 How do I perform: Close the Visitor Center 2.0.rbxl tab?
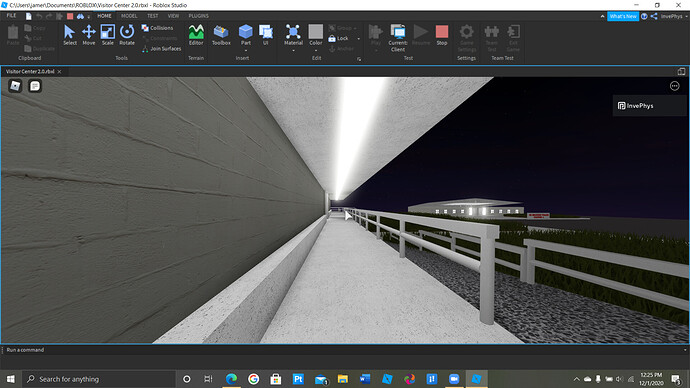tap(59, 72)
